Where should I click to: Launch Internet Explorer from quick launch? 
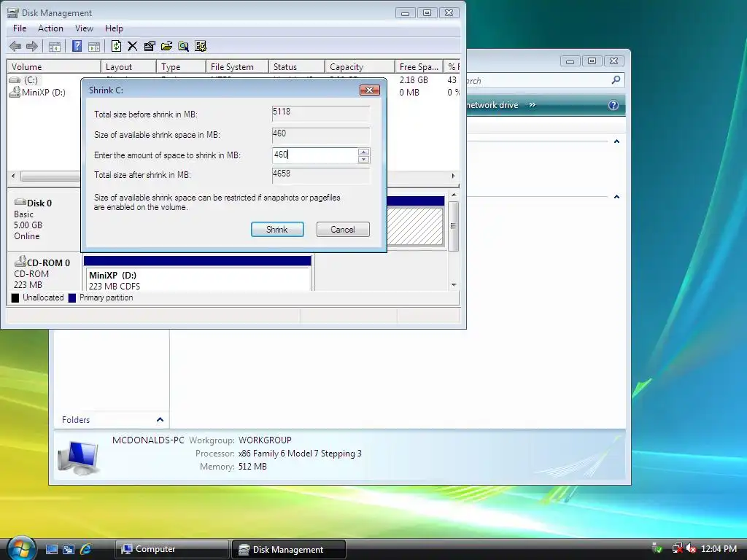click(86, 549)
